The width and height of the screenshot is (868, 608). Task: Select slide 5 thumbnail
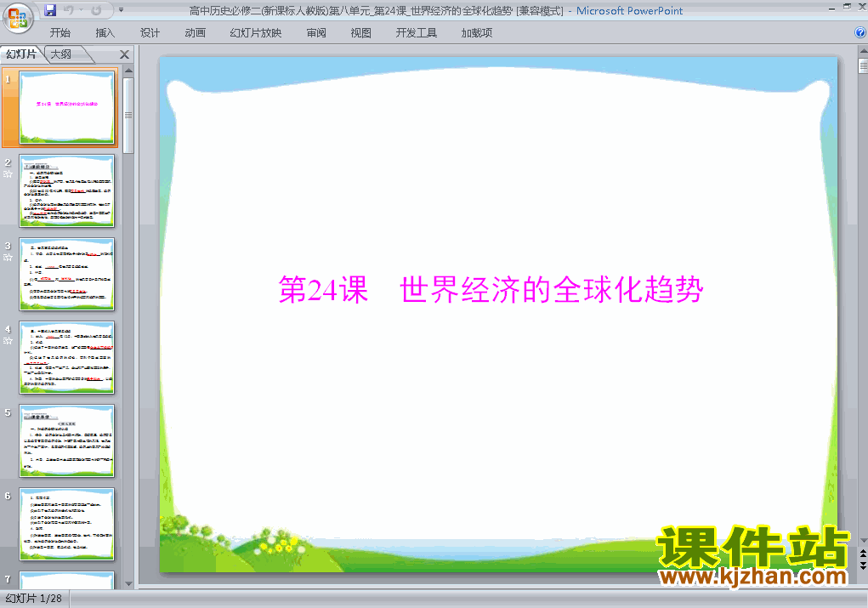[x=66, y=440]
